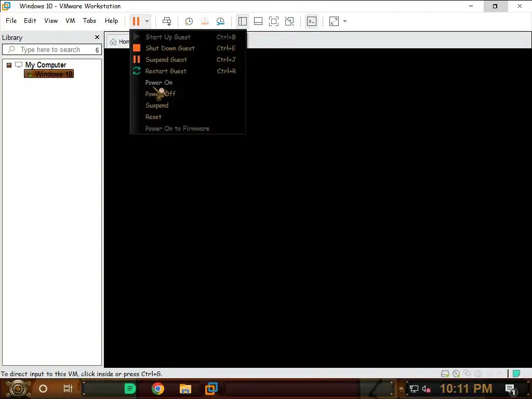Select Restart Guest menu entry

[x=188, y=71]
